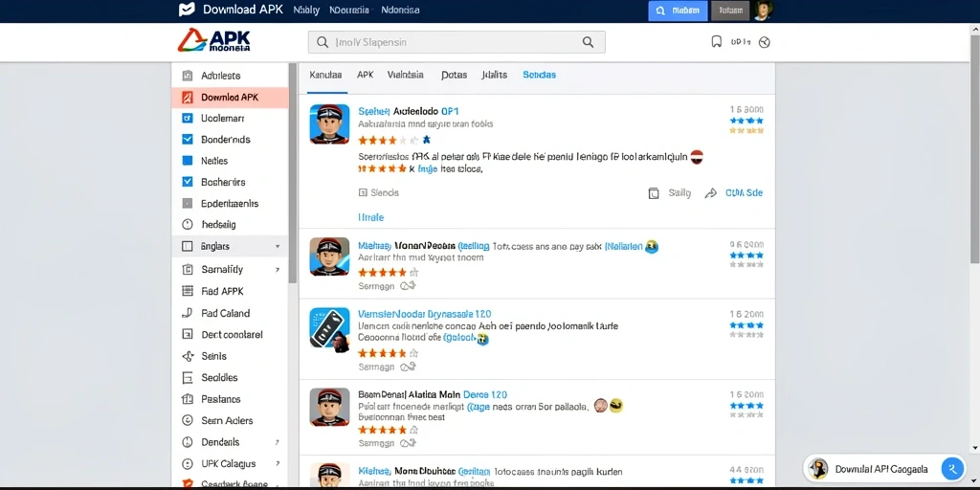The height and width of the screenshot is (490, 980).
Task: Toggle the Bocherirs checkbox
Action: [x=187, y=182]
